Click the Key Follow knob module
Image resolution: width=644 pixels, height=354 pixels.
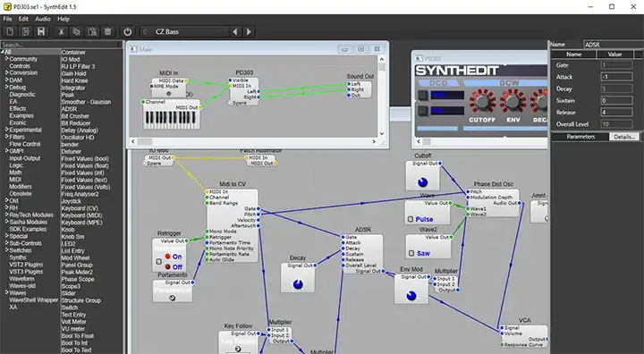click(238, 349)
